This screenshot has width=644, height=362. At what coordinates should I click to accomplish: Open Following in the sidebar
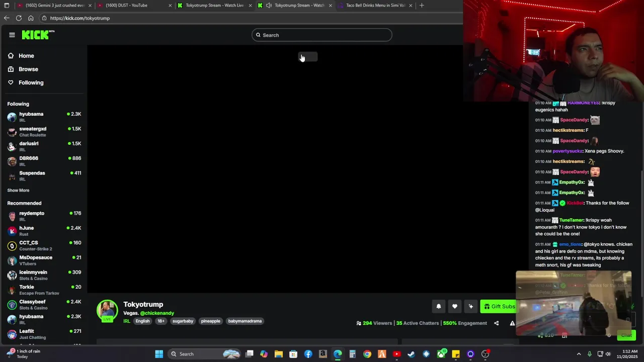coord(31,82)
